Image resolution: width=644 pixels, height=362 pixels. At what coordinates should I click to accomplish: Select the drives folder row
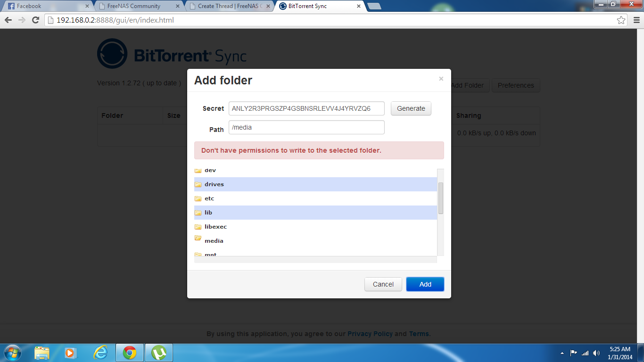(x=315, y=184)
